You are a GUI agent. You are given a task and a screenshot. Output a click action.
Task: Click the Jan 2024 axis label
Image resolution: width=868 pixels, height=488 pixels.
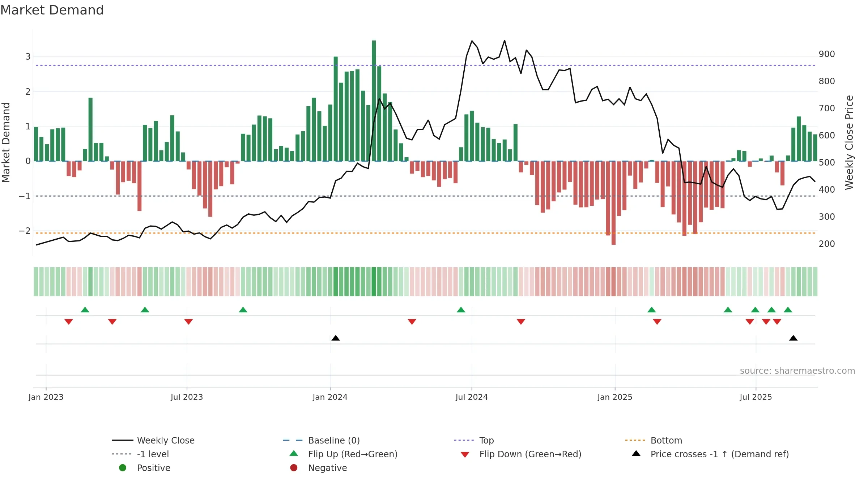pos(330,397)
